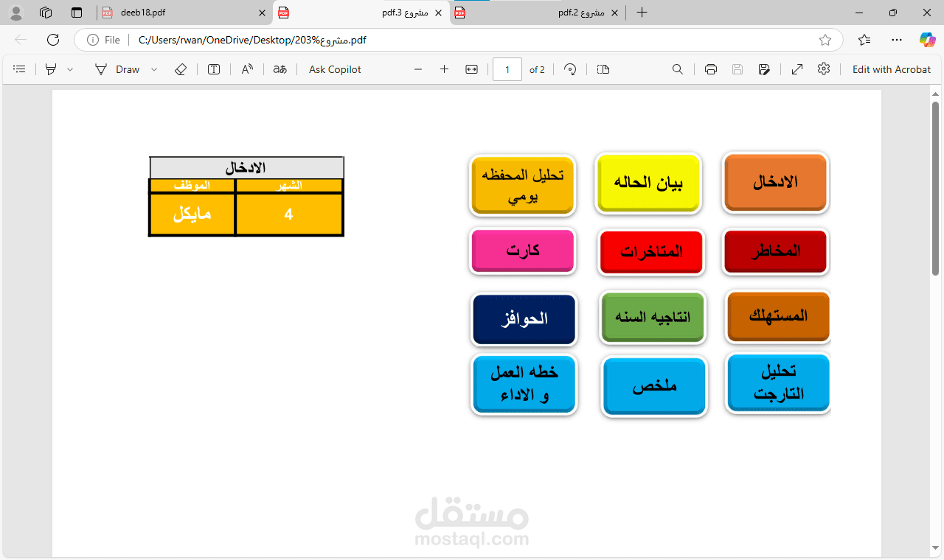Click the navy الحوافز button
This screenshot has width=944, height=560.
pos(524,319)
